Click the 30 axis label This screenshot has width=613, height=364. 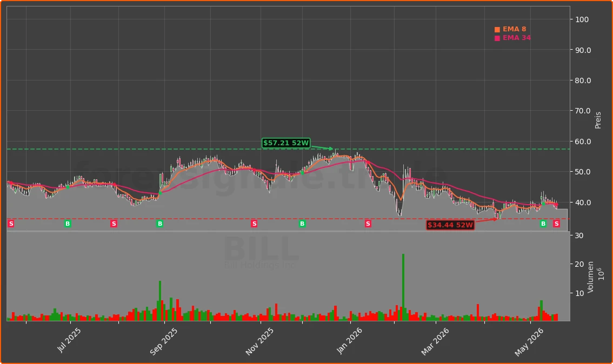click(x=579, y=235)
